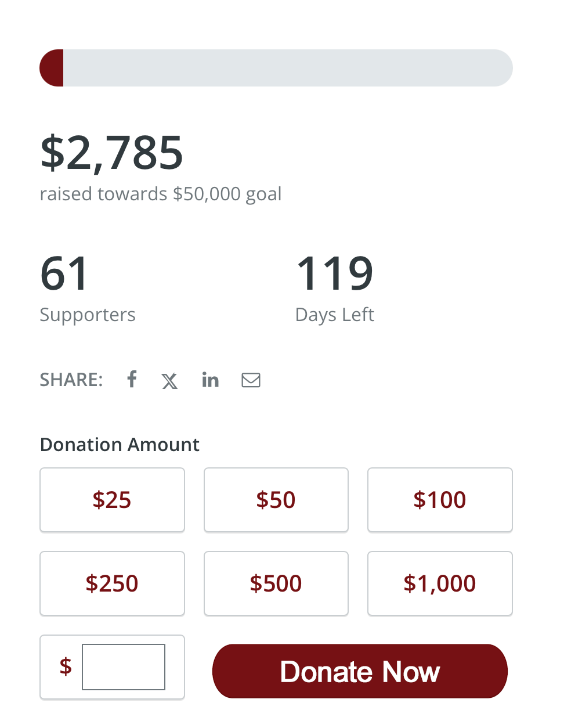Click the red dollar sign beside the custom field
Screen dimensions: 564x728
pos(66,666)
